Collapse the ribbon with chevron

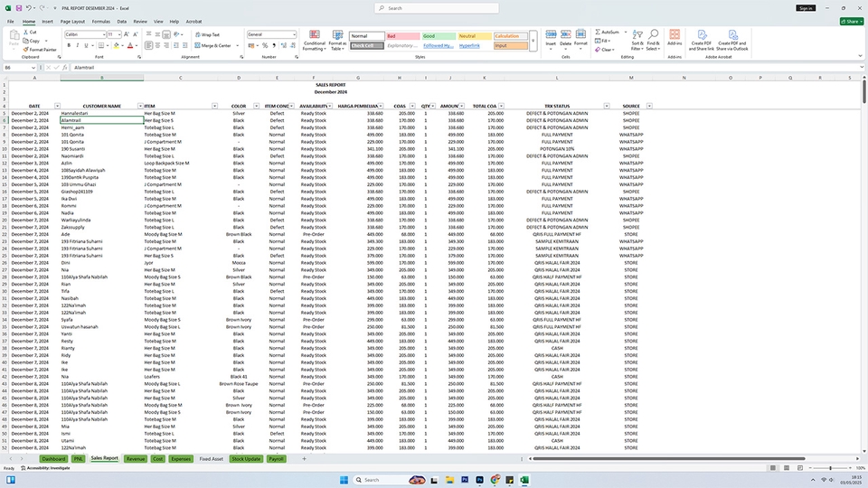pos(860,56)
